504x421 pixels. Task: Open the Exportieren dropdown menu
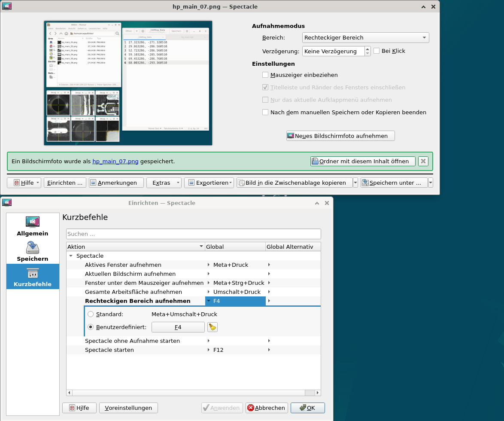pyautogui.click(x=209, y=183)
